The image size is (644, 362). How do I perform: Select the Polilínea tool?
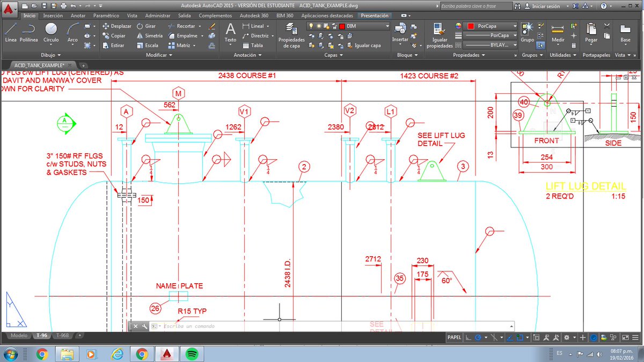click(28, 33)
